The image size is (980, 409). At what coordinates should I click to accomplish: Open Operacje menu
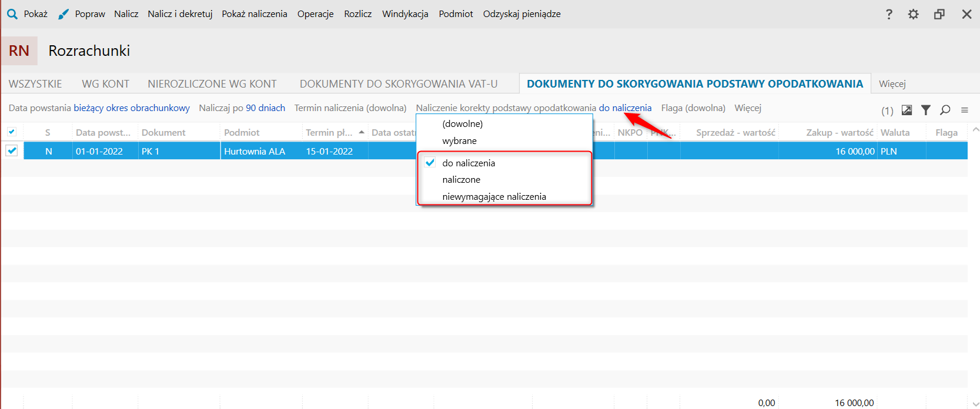tap(316, 14)
